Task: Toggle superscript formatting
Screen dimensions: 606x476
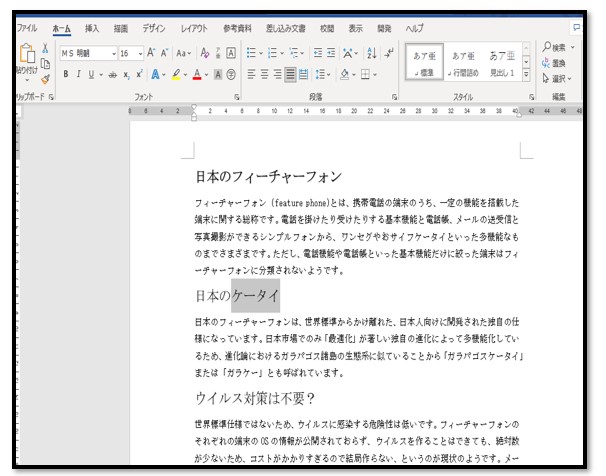Action: (x=139, y=74)
